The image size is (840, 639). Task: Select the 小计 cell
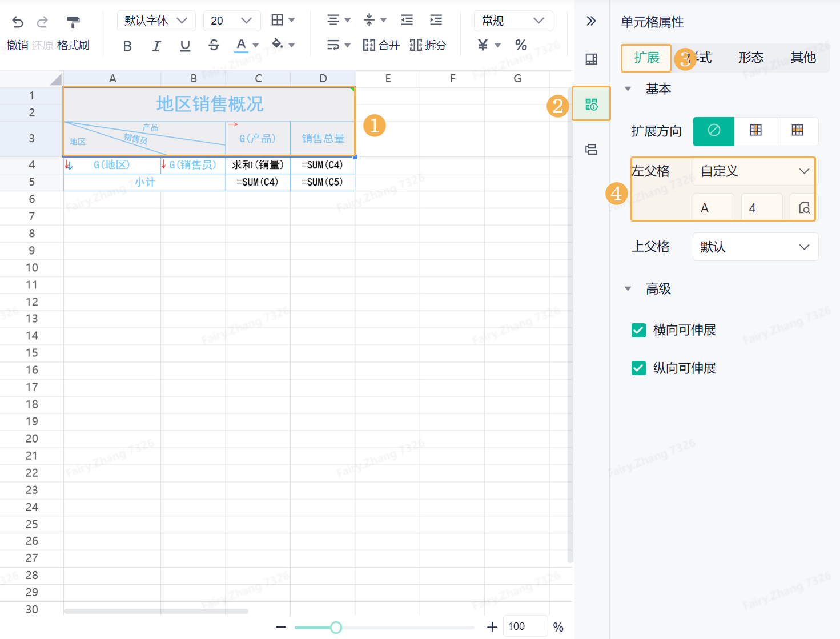[x=144, y=182]
